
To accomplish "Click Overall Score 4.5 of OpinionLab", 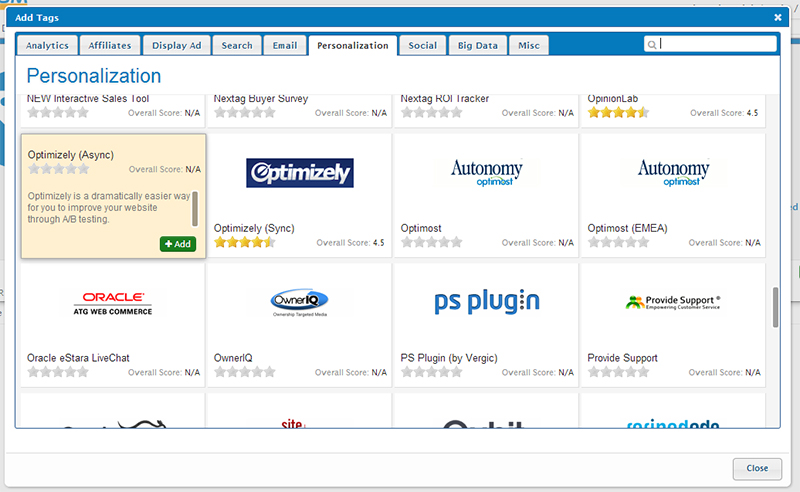I will [724, 113].
